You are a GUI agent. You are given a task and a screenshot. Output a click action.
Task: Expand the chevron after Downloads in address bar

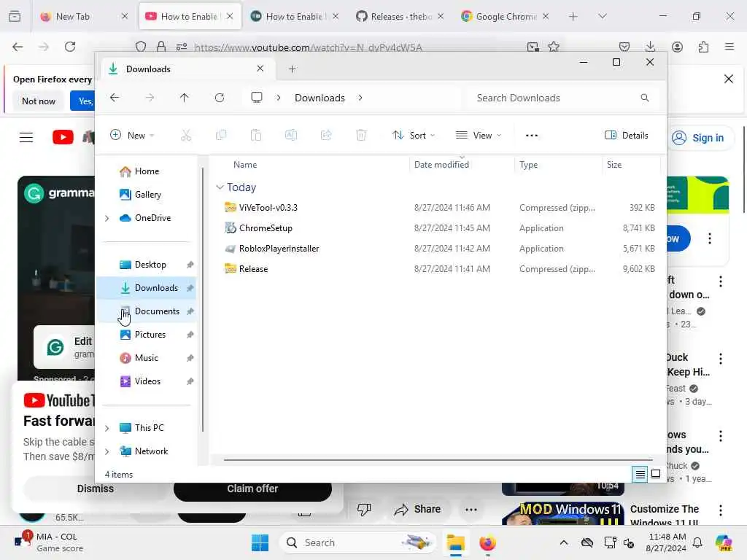click(x=360, y=98)
